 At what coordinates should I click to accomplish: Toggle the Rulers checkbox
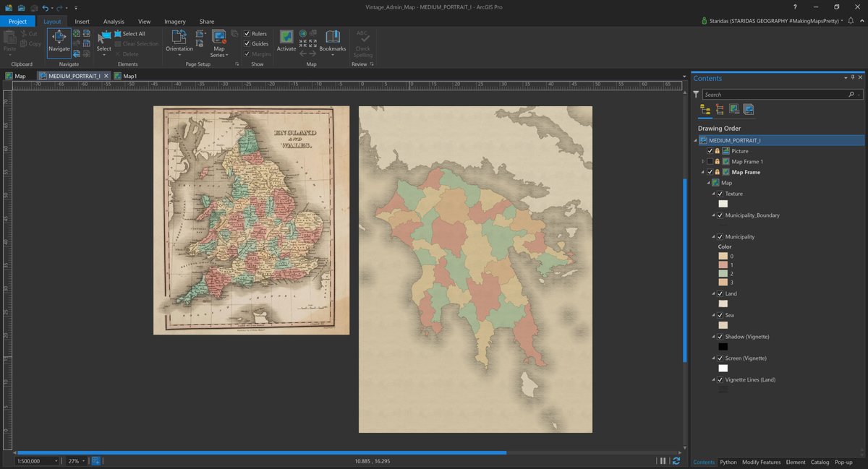(247, 34)
